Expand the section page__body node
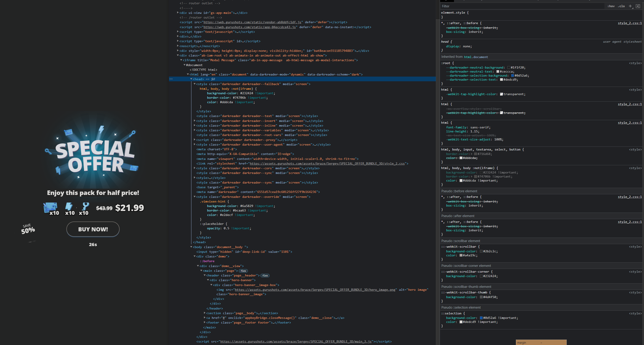 click(205, 313)
